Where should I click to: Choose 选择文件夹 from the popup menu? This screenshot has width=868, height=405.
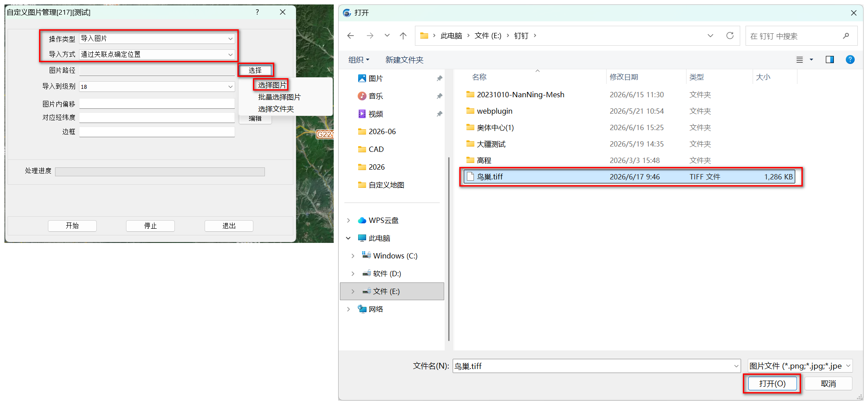276,109
